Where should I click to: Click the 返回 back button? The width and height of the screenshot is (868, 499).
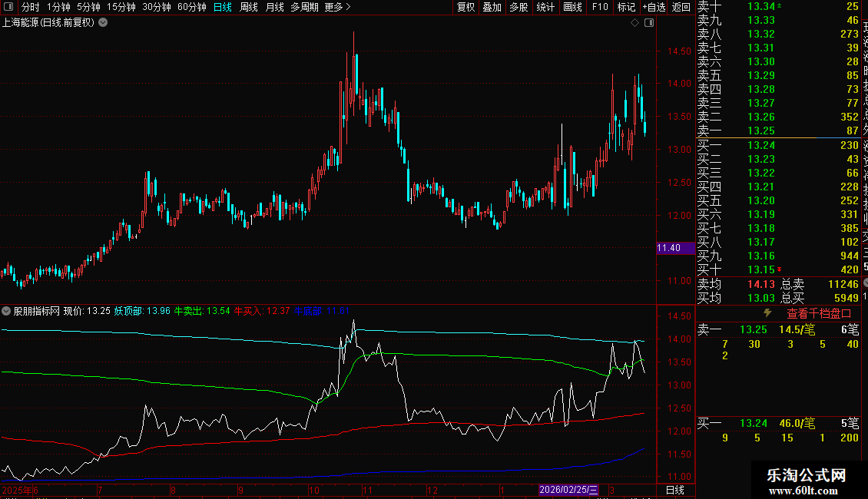click(681, 7)
